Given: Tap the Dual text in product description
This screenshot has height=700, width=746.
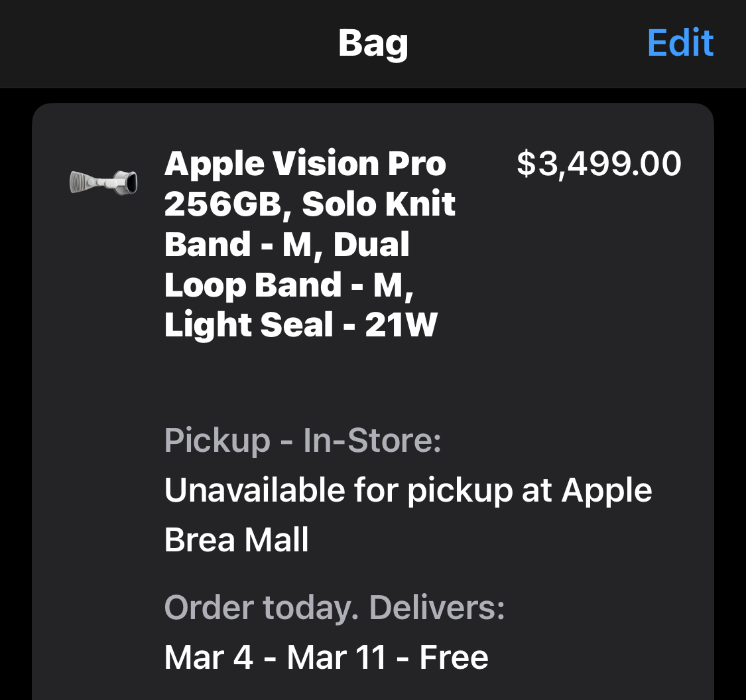Looking at the screenshot, I should tap(371, 244).
